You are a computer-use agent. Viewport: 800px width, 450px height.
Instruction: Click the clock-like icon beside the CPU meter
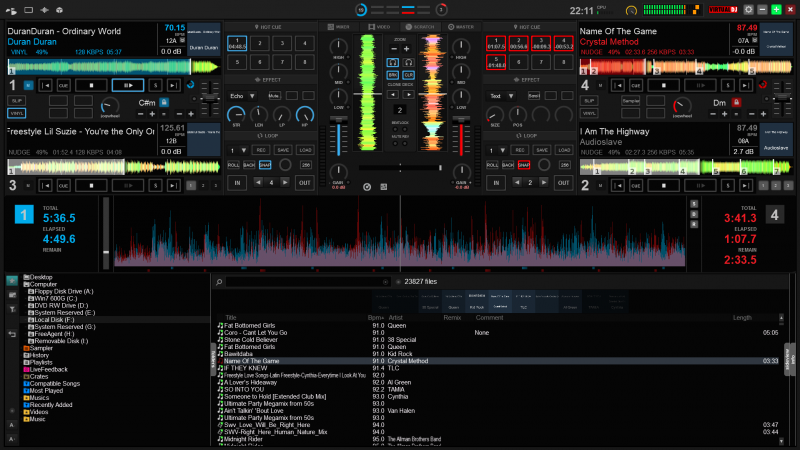pos(631,10)
